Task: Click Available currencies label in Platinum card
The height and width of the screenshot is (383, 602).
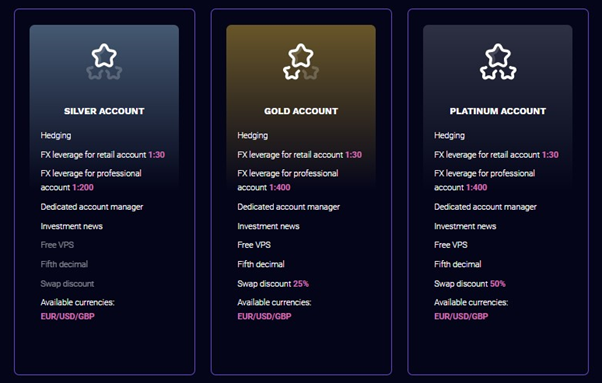Action: click(471, 302)
